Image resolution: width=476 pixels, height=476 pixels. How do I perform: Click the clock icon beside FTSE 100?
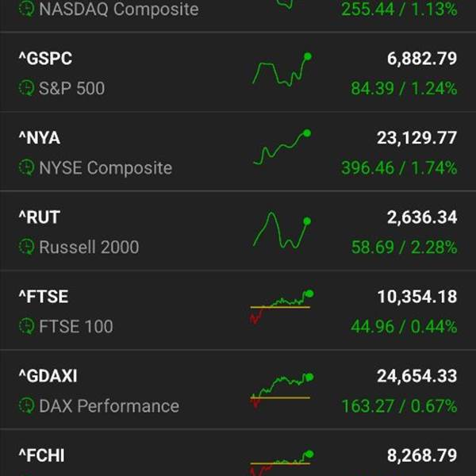tap(26, 326)
